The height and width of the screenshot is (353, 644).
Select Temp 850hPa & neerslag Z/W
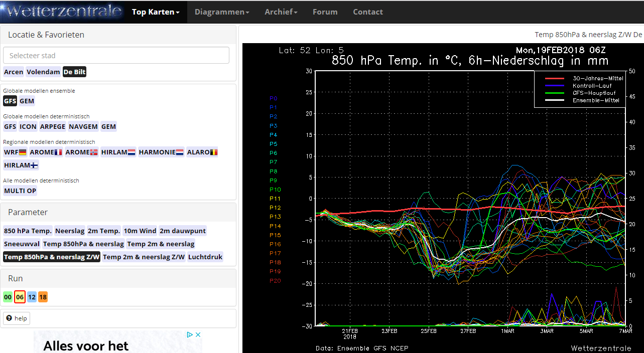[x=52, y=257]
